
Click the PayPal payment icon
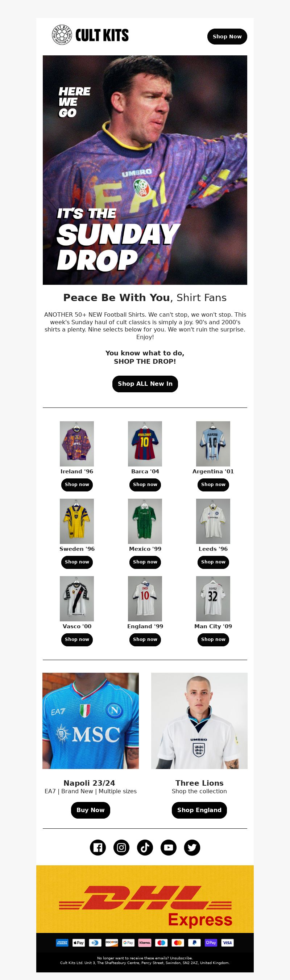tap(194, 942)
